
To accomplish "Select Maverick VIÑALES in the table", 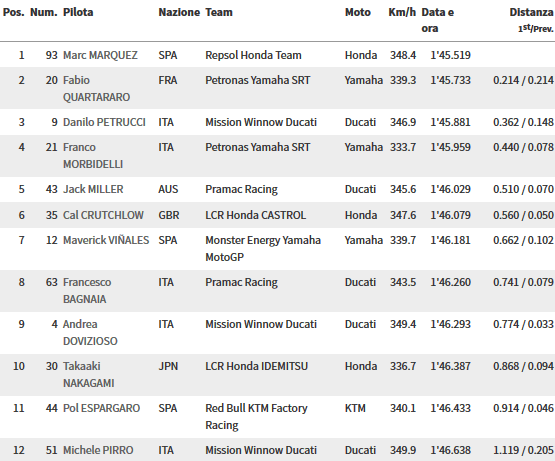I will tap(106, 240).
